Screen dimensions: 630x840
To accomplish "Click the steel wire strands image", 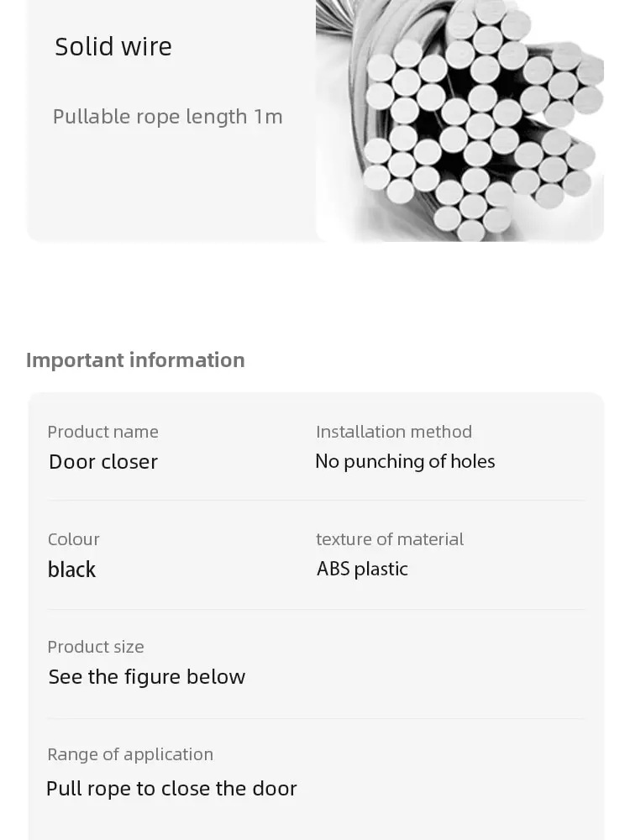I will coord(459,120).
